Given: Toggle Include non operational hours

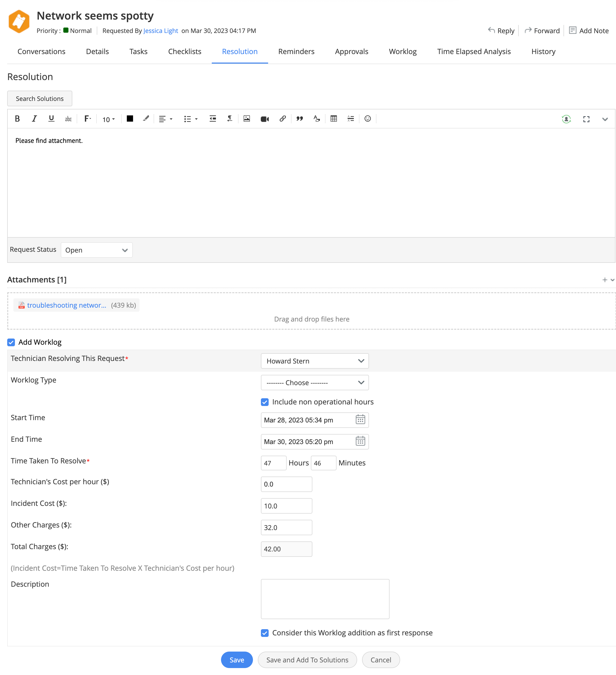Looking at the screenshot, I should click(265, 402).
